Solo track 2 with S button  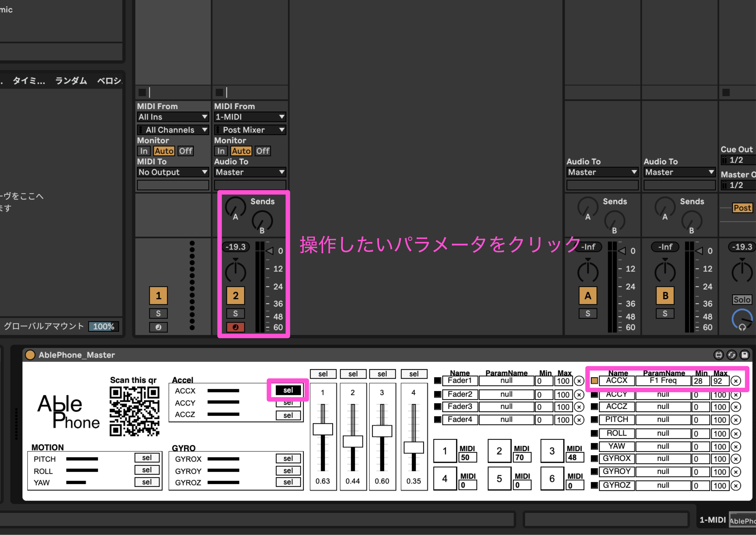click(x=235, y=313)
